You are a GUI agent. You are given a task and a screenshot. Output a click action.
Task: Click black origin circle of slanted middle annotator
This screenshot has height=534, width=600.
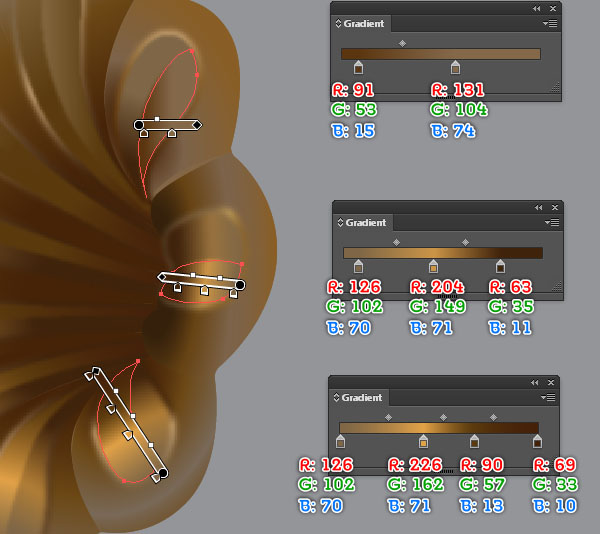240,285
